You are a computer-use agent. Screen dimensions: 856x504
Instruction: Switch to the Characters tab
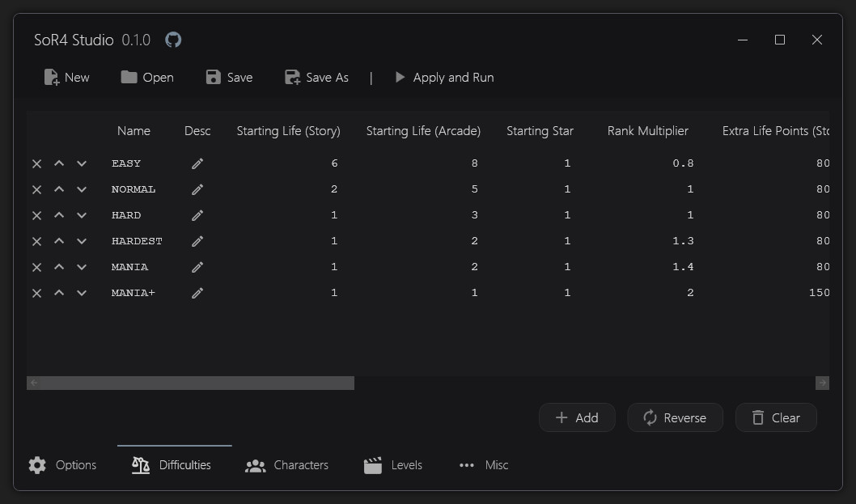[x=288, y=465]
